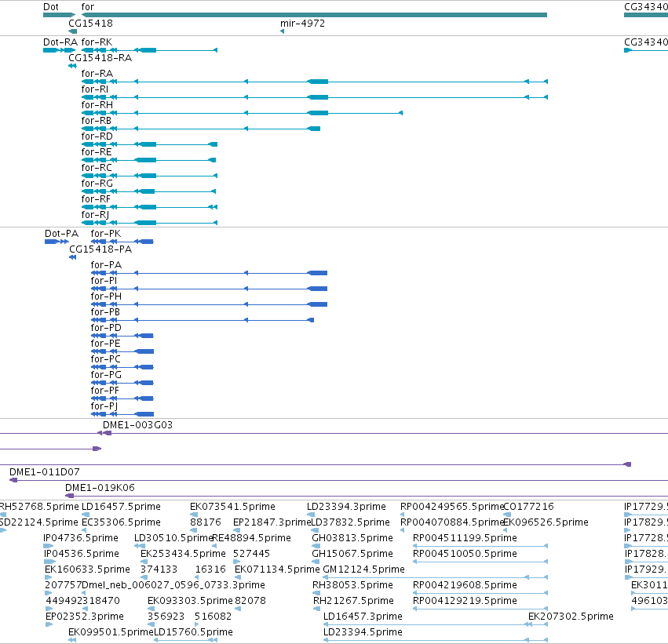668x644 pixels.
Task: Click the for-PK protein label
Action: pyautogui.click(x=106, y=234)
